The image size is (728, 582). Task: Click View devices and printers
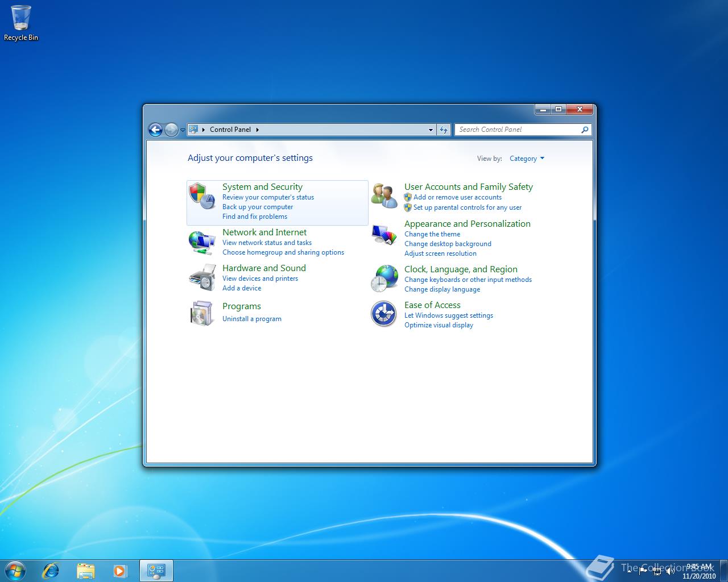[x=260, y=278]
